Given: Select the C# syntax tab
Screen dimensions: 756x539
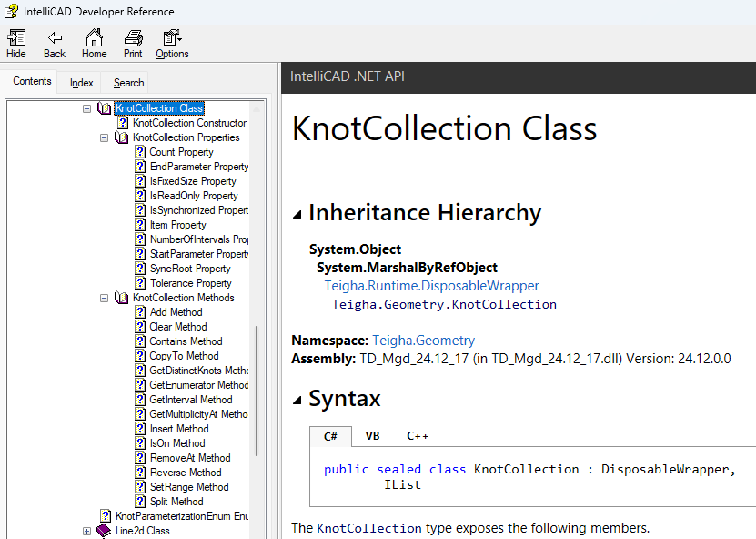Looking at the screenshot, I should pos(331,437).
